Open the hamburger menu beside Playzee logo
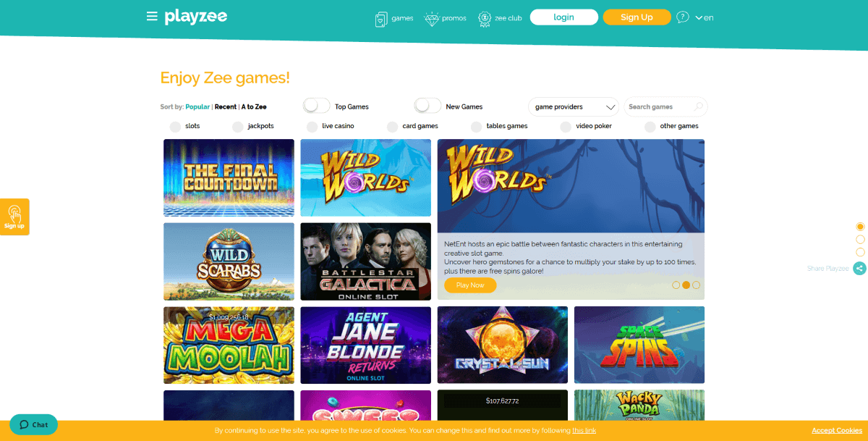This screenshot has width=868, height=441. (152, 16)
